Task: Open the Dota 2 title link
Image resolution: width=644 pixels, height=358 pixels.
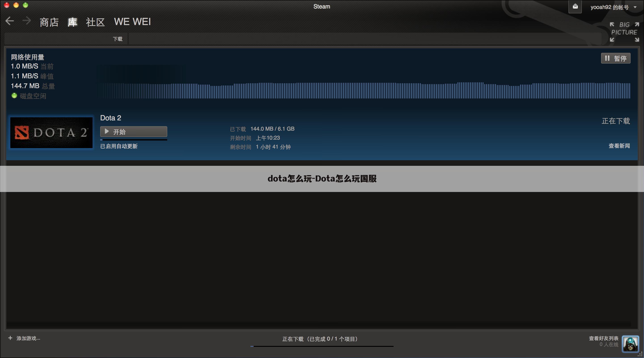Action: pos(110,118)
